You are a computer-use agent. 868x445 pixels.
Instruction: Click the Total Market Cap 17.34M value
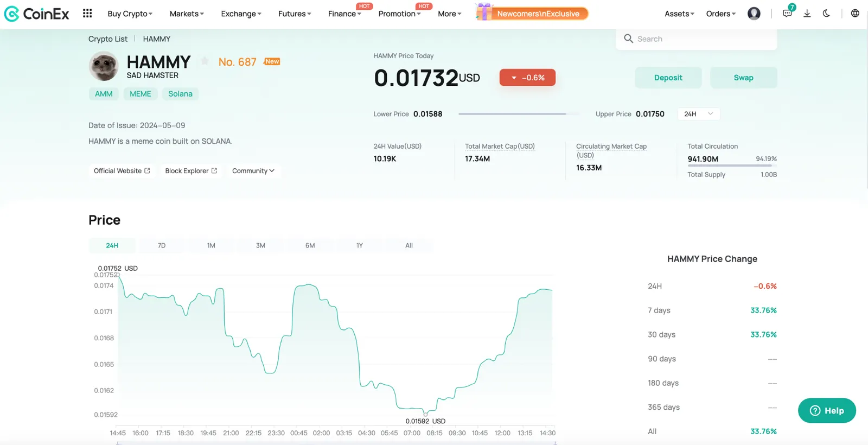(477, 158)
